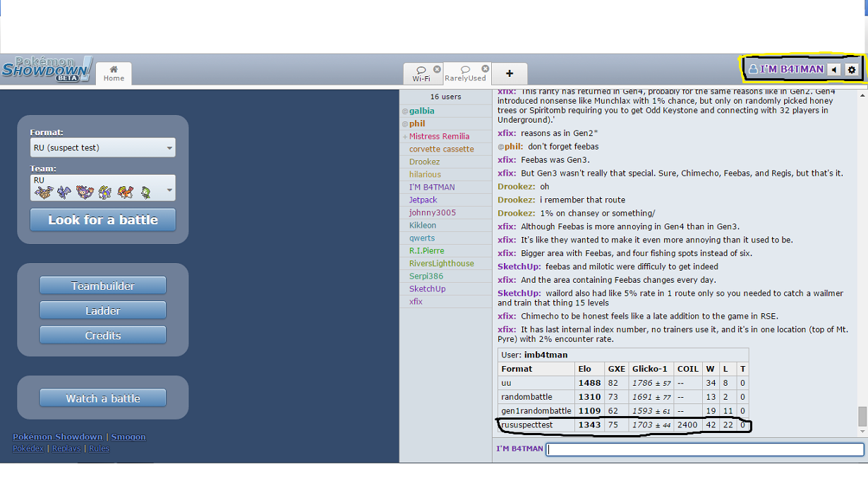The image size is (868, 488).
Task: Open the Smogon link
Action: [128, 437]
